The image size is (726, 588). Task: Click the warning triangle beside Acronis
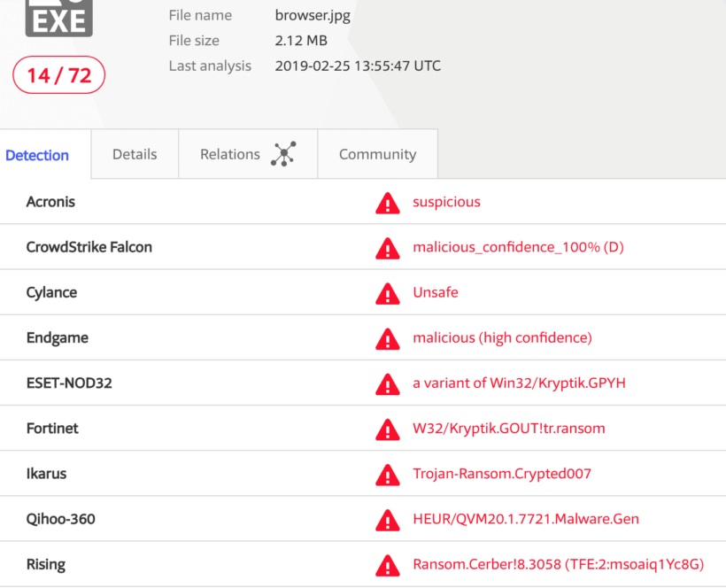click(x=387, y=203)
